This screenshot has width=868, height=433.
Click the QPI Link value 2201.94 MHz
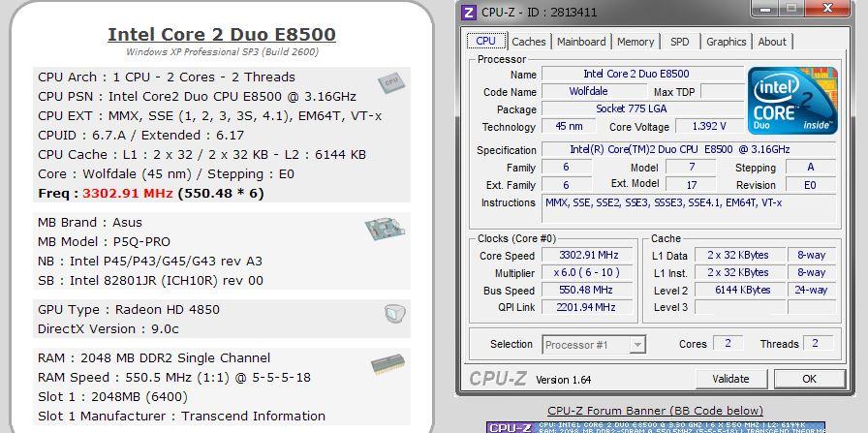tap(588, 307)
